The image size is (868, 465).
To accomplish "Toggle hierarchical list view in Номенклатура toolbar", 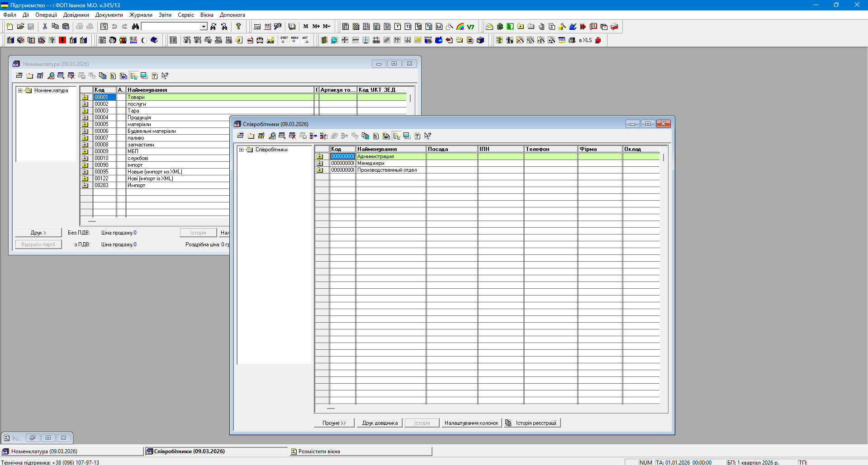I will point(134,76).
